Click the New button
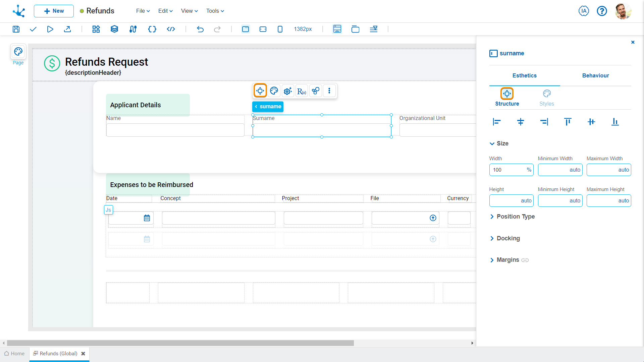Screen dimensions: 644x362 (54, 11)
